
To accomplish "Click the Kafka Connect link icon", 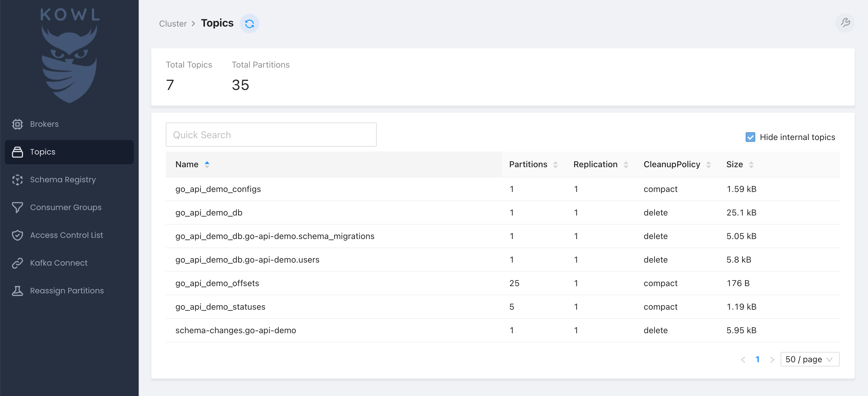I will click(x=17, y=263).
